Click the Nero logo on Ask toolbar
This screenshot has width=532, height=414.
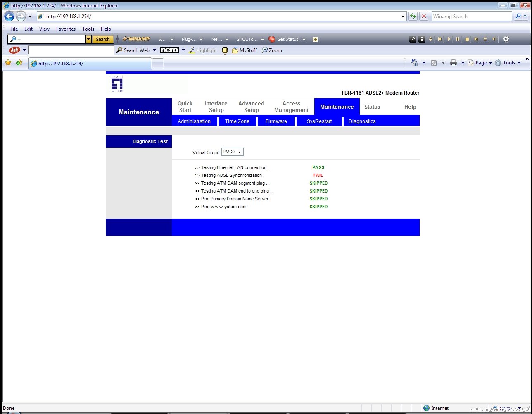(x=169, y=50)
